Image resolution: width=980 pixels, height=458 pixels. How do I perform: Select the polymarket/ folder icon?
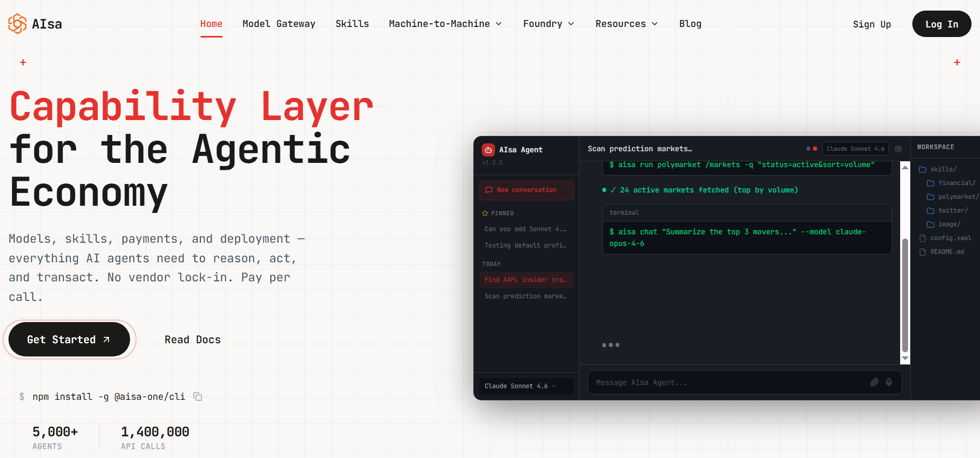(930, 197)
